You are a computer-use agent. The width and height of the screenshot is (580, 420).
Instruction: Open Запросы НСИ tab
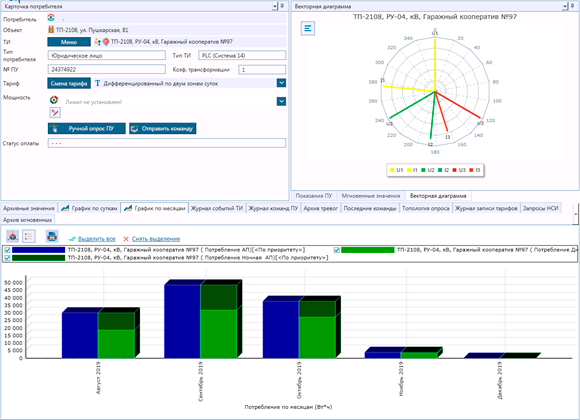tap(541, 208)
